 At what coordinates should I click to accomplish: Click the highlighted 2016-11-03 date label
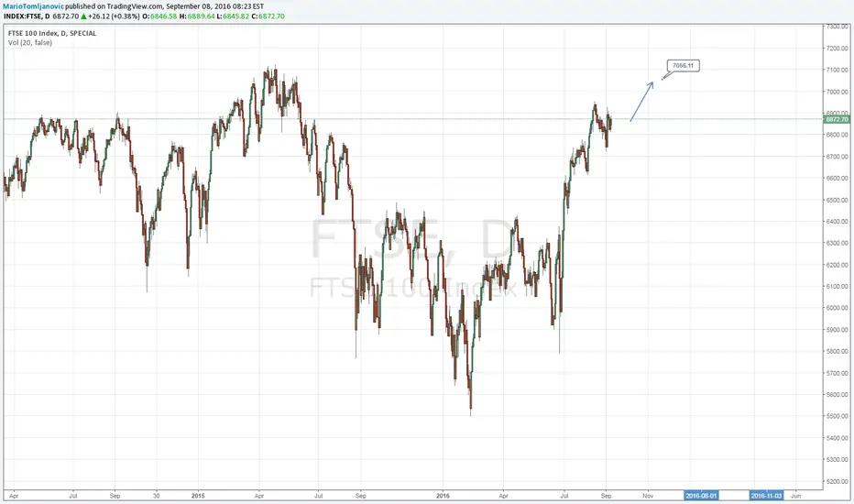(x=766, y=496)
